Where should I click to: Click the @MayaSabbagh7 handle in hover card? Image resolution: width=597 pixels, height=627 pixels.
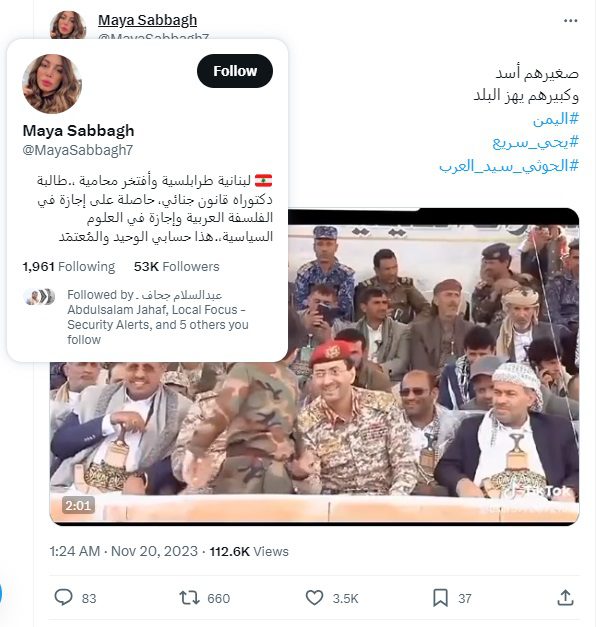[78, 150]
